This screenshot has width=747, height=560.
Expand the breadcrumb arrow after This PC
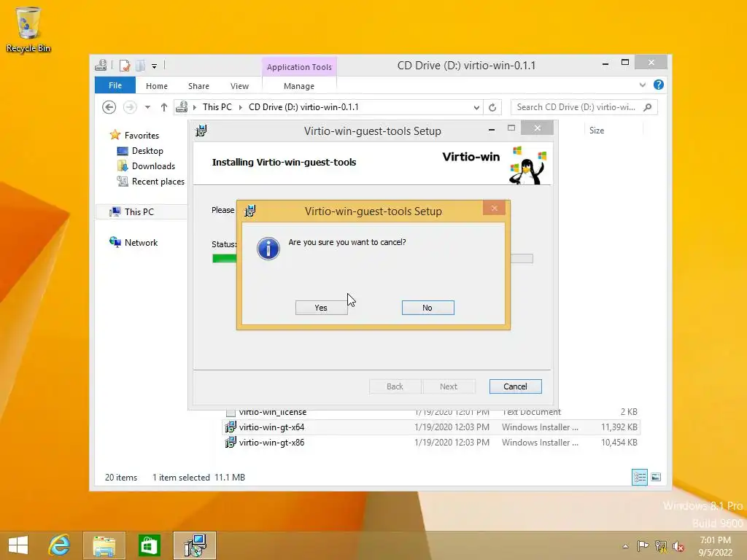(241, 108)
